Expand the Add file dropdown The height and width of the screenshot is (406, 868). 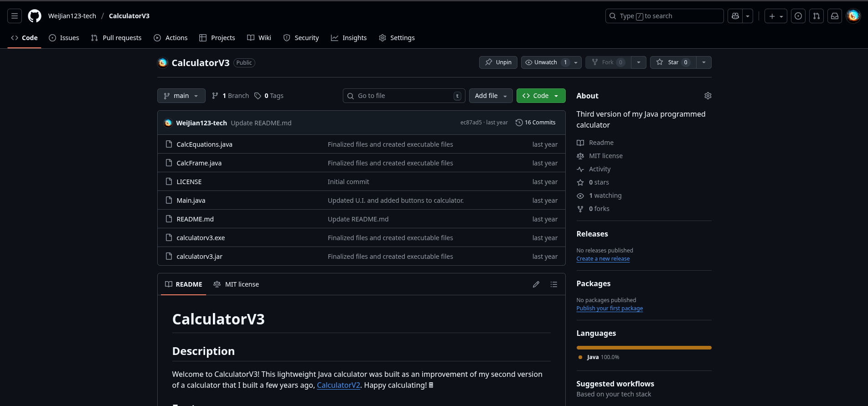tap(491, 96)
